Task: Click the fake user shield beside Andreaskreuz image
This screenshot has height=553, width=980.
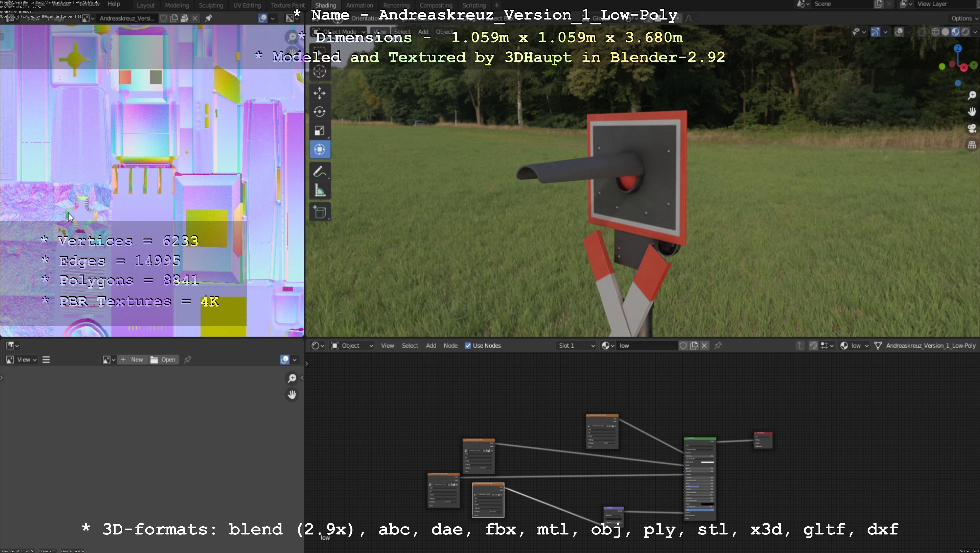Action: 163,18
